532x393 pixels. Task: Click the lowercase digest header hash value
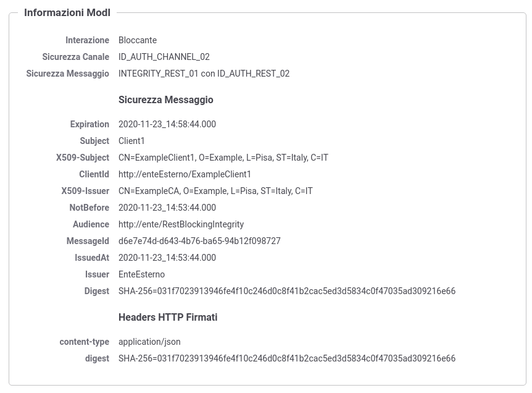287,358
